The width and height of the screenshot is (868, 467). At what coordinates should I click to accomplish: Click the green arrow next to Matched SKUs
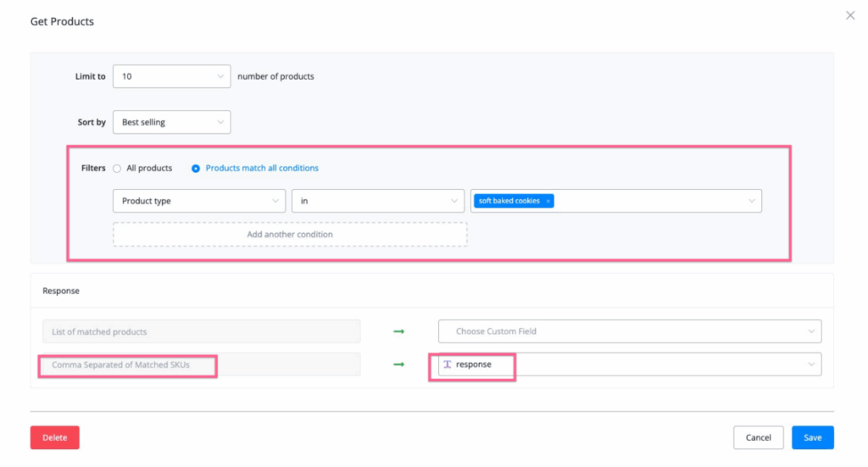[x=398, y=364]
